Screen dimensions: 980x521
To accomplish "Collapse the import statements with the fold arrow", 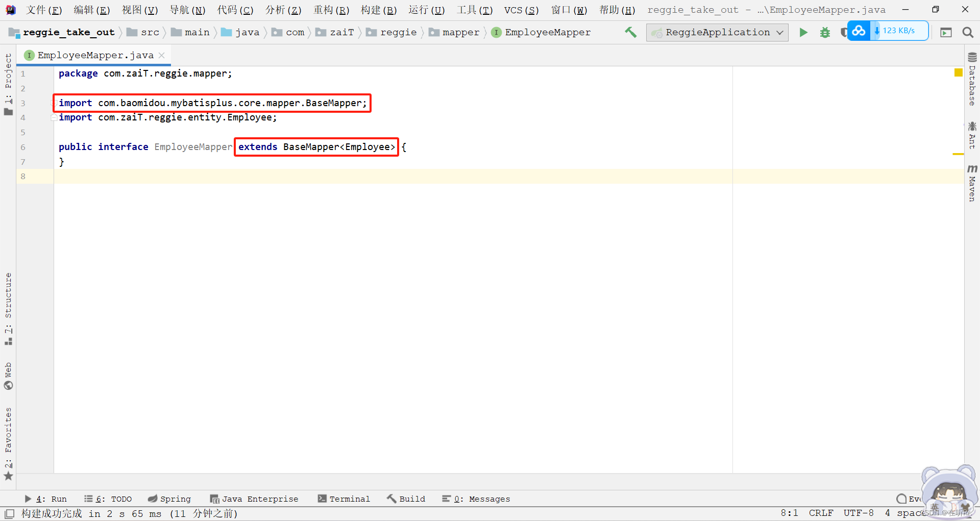I will coord(54,117).
